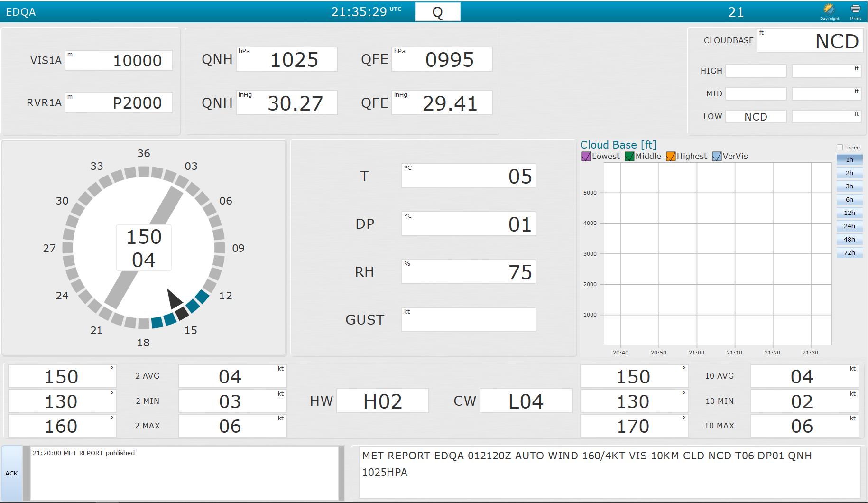Image resolution: width=868 pixels, height=503 pixels.
Task: Toggle the Middle cloud base legend checkbox
Action: click(x=629, y=157)
